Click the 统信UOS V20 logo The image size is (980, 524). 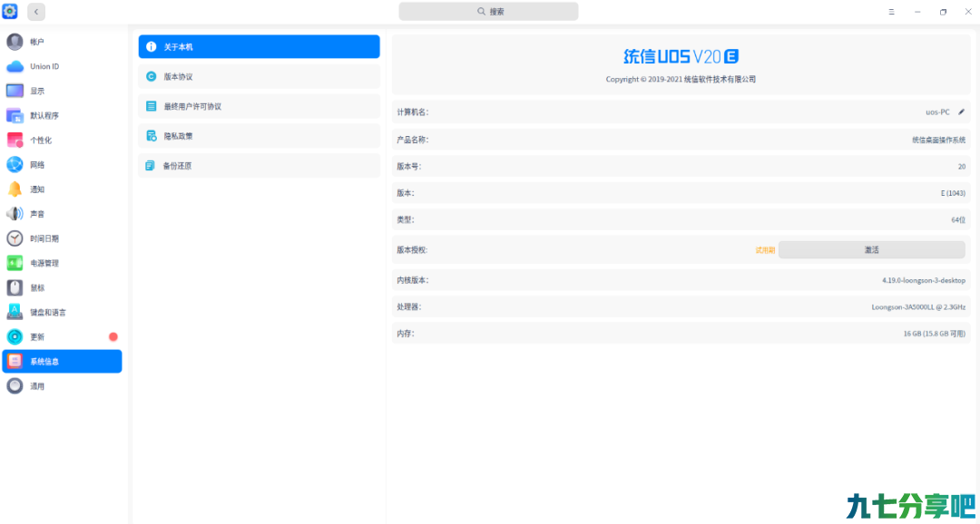(681, 57)
